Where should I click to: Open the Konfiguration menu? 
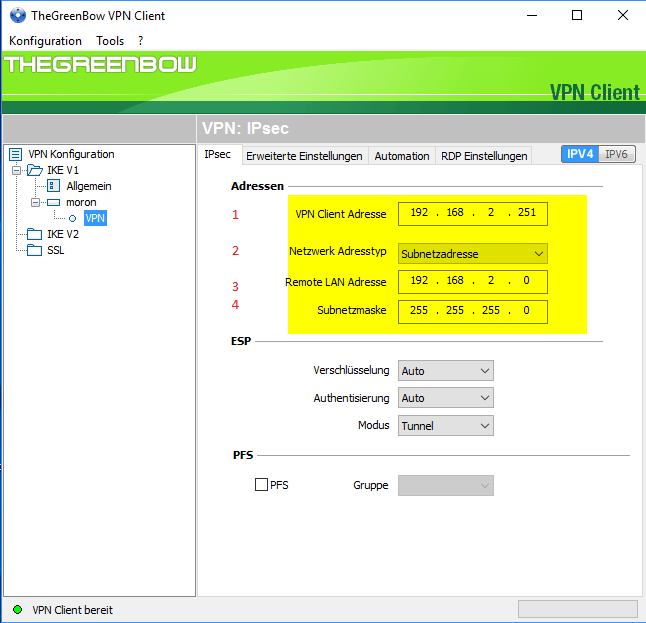pyautogui.click(x=45, y=41)
